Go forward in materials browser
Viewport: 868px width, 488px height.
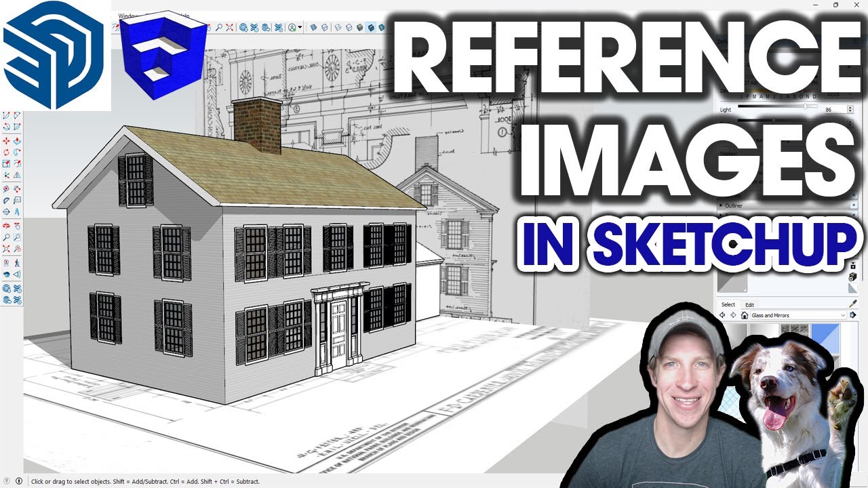[x=733, y=315]
